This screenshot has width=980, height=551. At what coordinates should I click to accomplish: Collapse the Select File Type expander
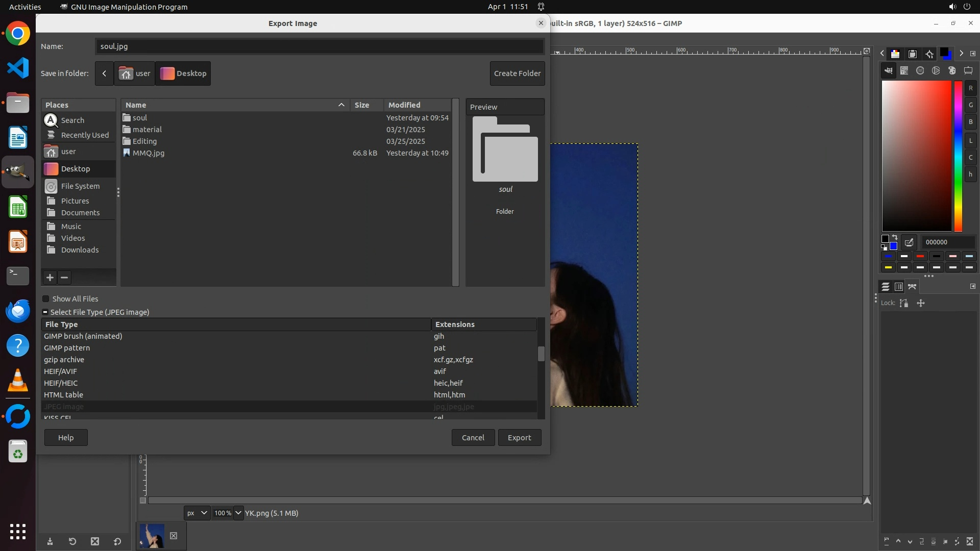(45, 312)
